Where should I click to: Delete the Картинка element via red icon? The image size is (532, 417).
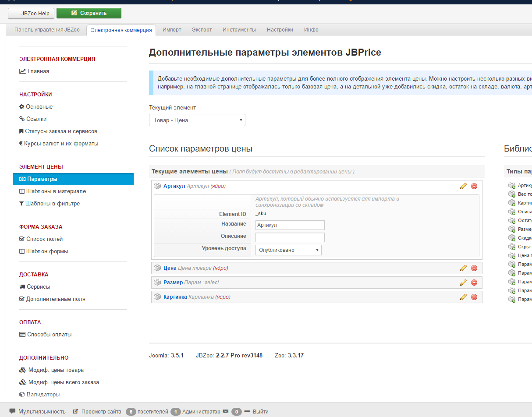point(474,297)
